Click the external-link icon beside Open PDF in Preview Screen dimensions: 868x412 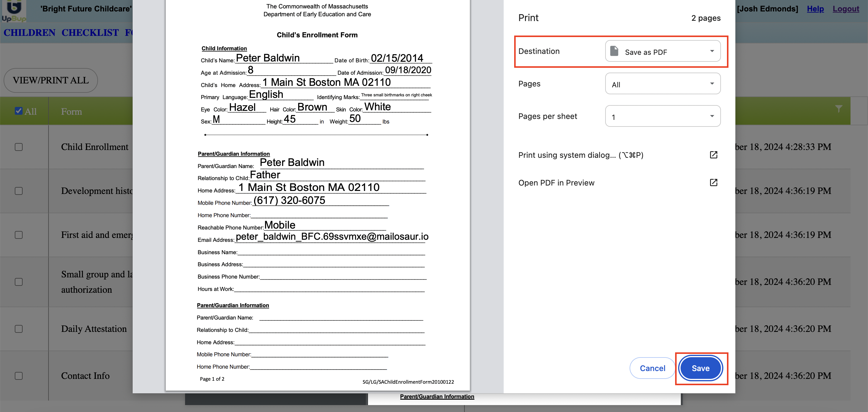(x=713, y=183)
